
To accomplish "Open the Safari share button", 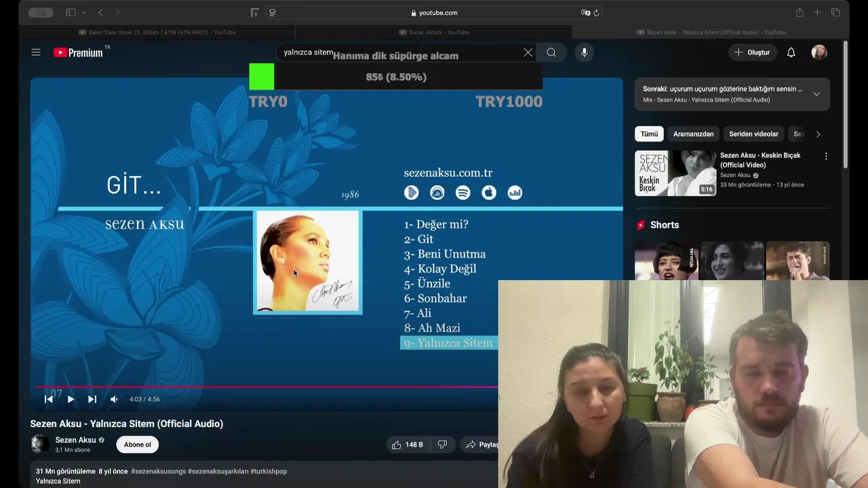I will (800, 12).
